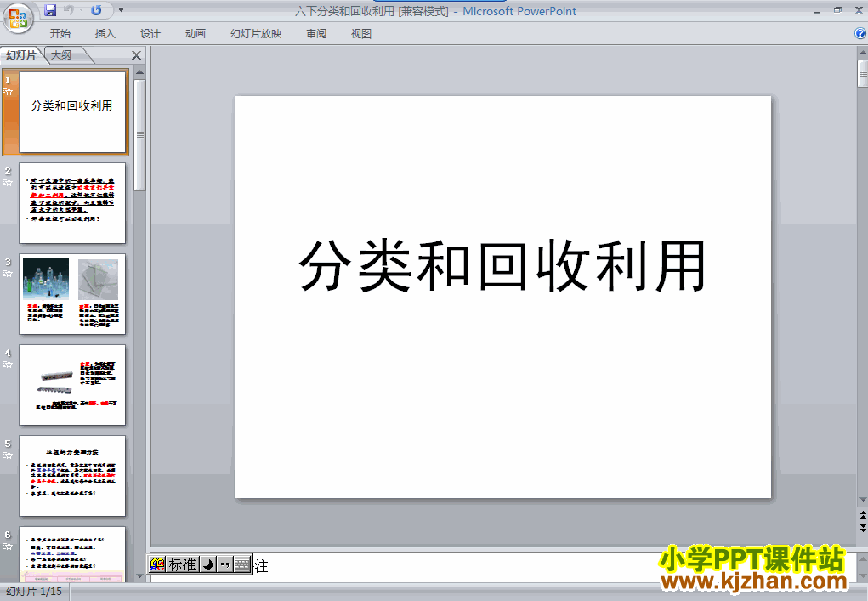The image size is (868, 601).
Task: Open the Undo history dropdown arrow
Action: coord(81,10)
